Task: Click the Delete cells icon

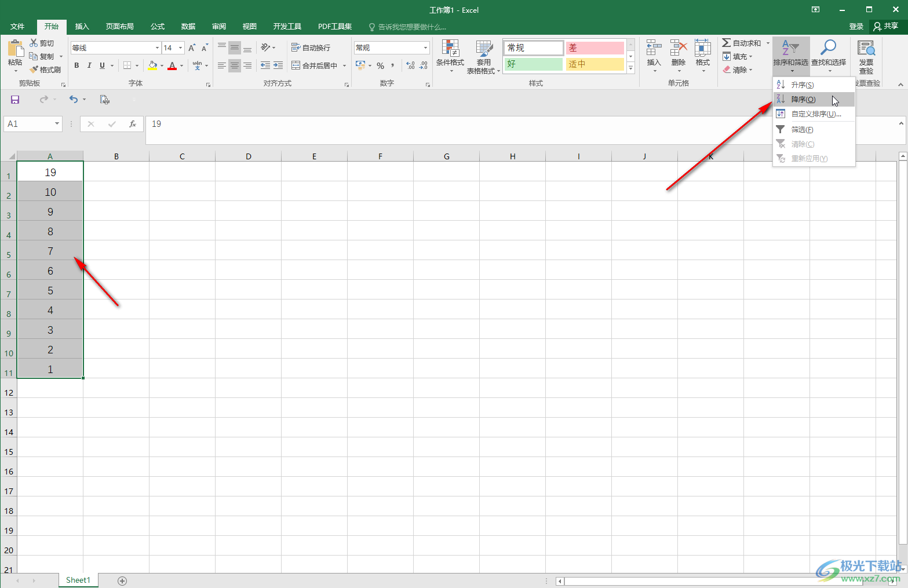Action: [x=679, y=48]
